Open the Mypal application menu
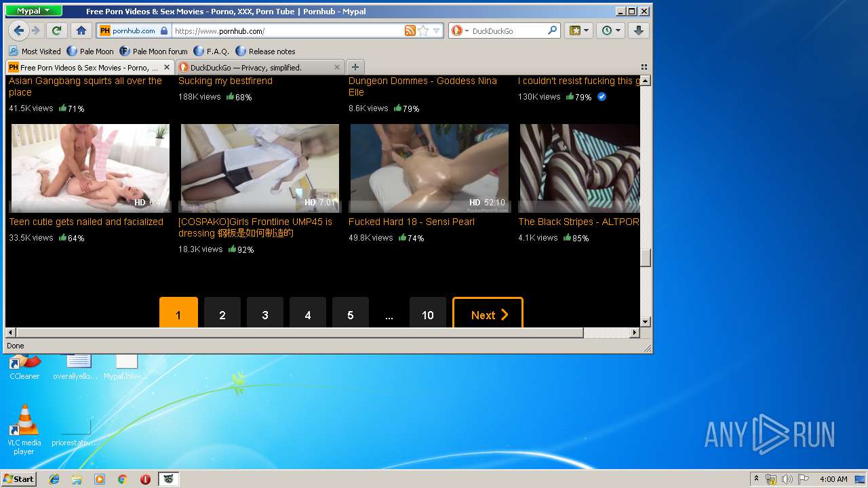This screenshot has width=868, height=488. [34, 11]
